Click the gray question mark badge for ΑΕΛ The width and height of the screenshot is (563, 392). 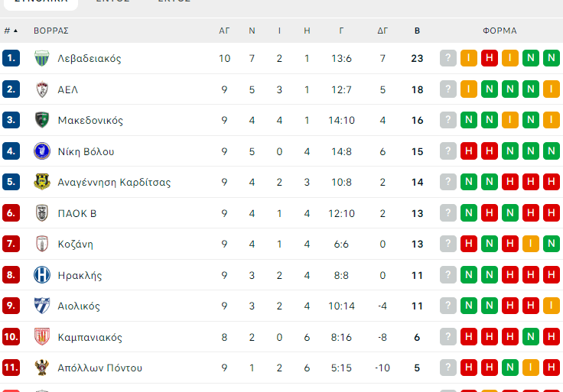448,89
